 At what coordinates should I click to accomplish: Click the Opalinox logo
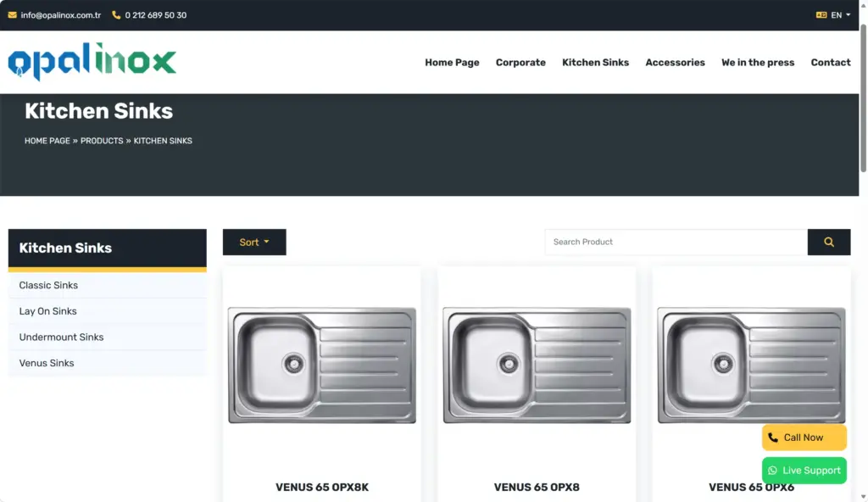pyautogui.click(x=92, y=62)
